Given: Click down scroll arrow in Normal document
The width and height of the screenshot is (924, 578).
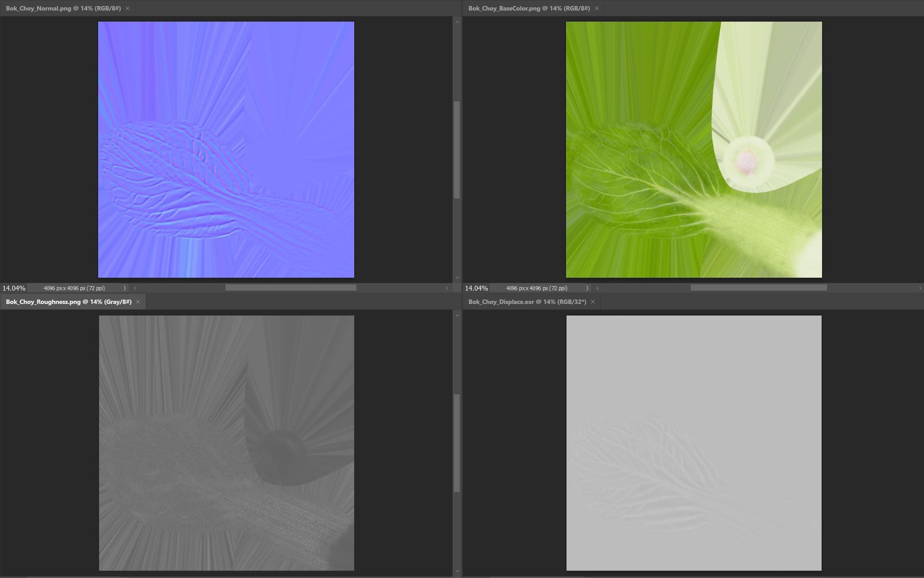Looking at the screenshot, I should 457,277.
